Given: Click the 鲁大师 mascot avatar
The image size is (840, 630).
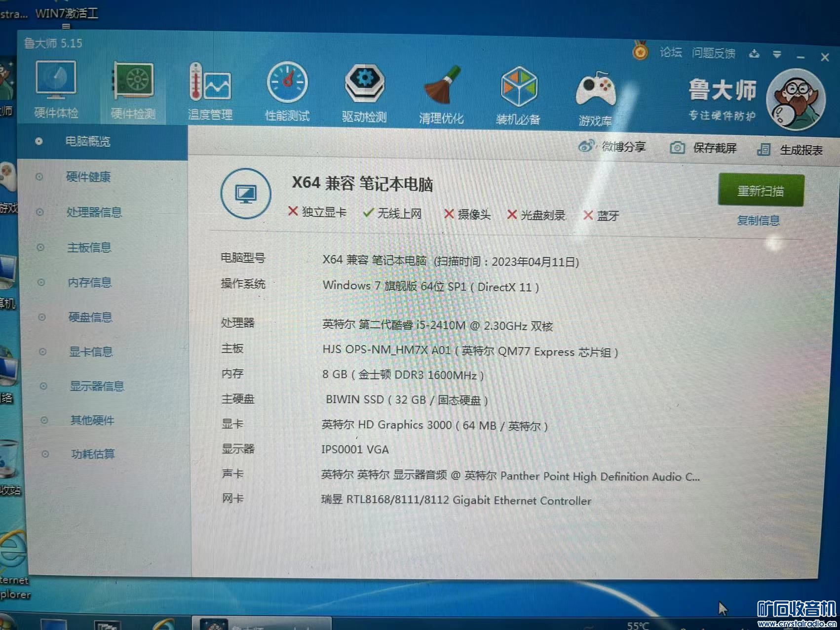Looking at the screenshot, I should coord(796,100).
